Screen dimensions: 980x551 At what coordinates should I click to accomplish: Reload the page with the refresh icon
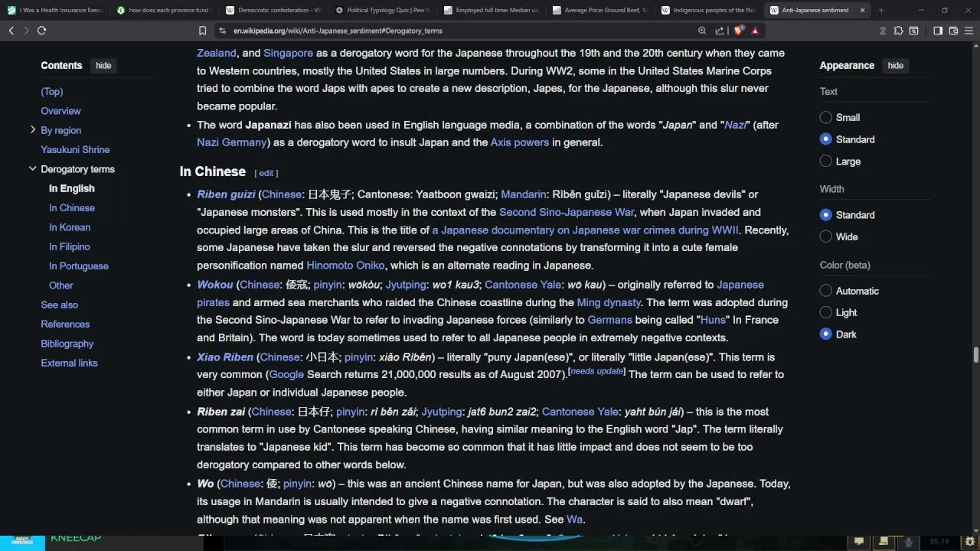(41, 31)
